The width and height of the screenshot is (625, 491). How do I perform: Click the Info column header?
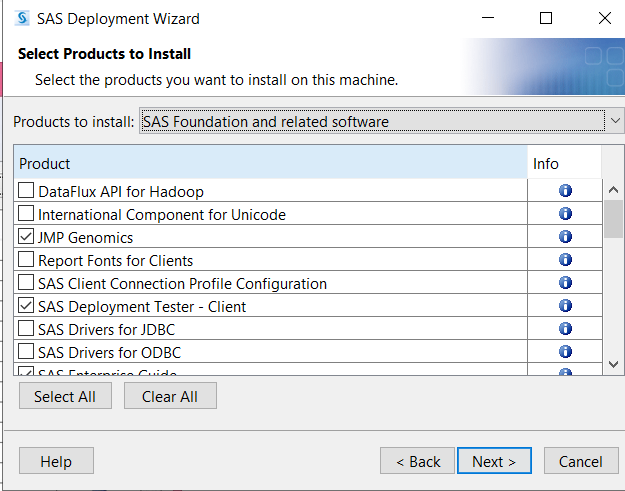pos(564,163)
